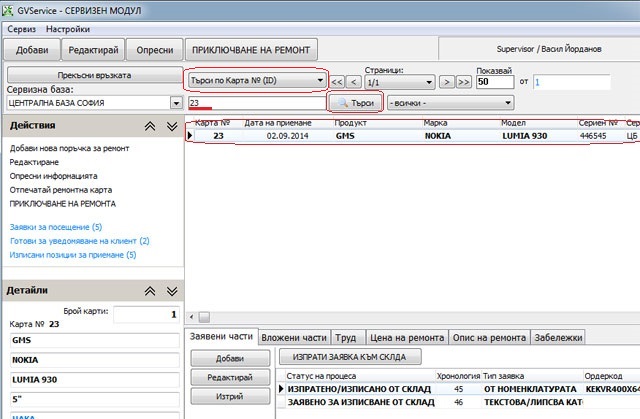Switch to Забележки tab
Viewport: 640px width, 419px height.
coord(558,338)
